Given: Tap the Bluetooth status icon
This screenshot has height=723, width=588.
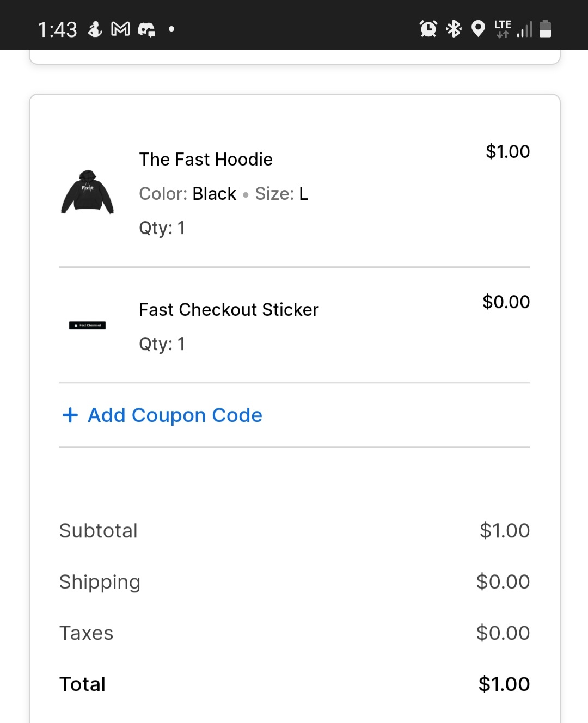Looking at the screenshot, I should click(x=454, y=28).
